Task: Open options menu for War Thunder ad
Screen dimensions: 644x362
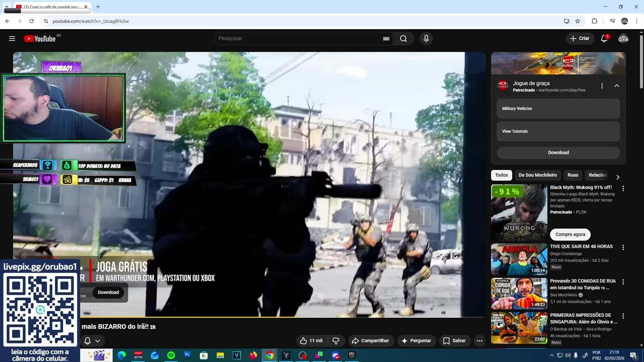Action: tap(602, 86)
